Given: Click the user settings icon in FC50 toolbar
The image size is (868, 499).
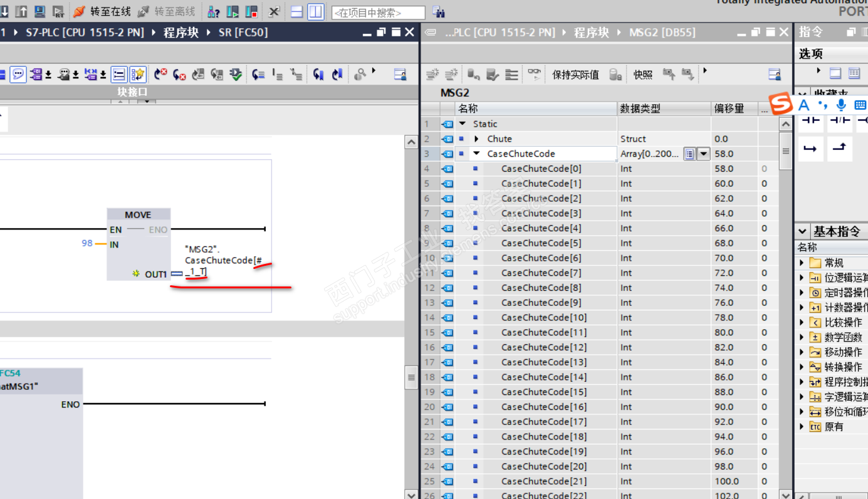Looking at the screenshot, I should [x=400, y=75].
